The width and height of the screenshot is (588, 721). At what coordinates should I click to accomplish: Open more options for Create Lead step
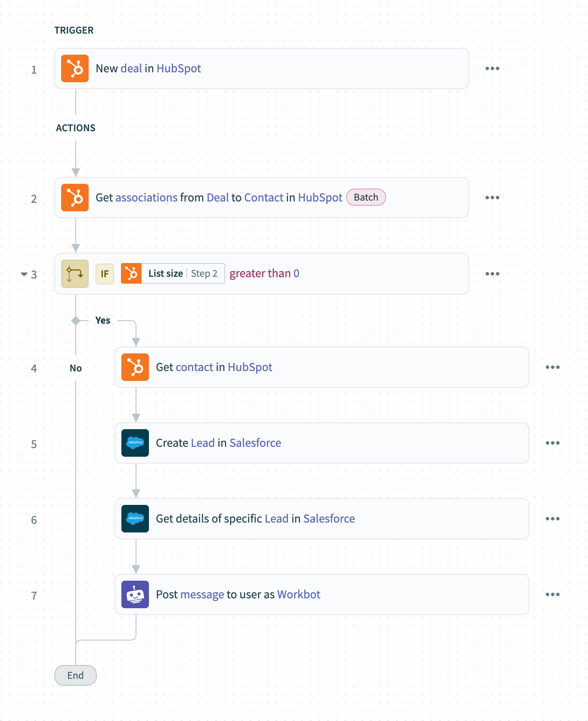pyautogui.click(x=553, y=443)
